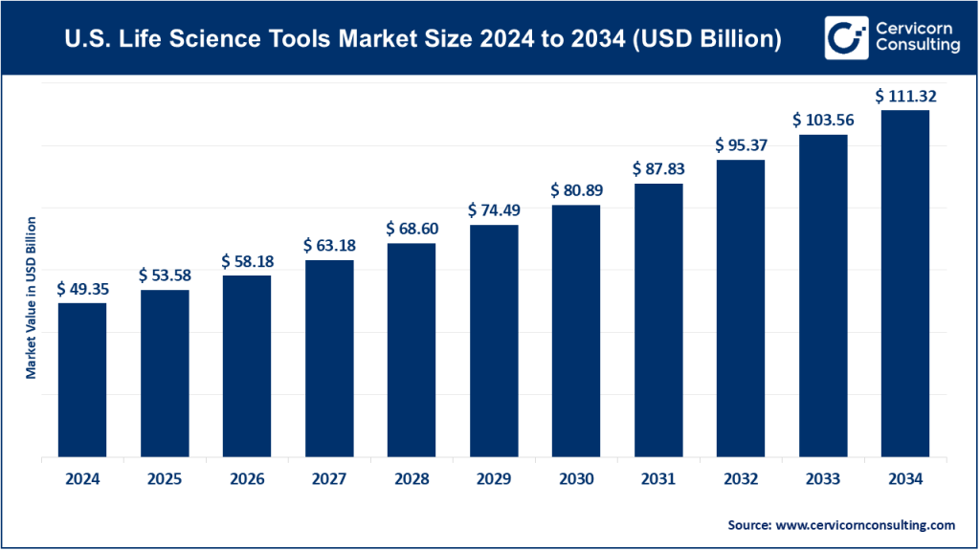Click the tallest bar for year 2033
This screenshot has height=551, width=980.
[x=823, y=297]
